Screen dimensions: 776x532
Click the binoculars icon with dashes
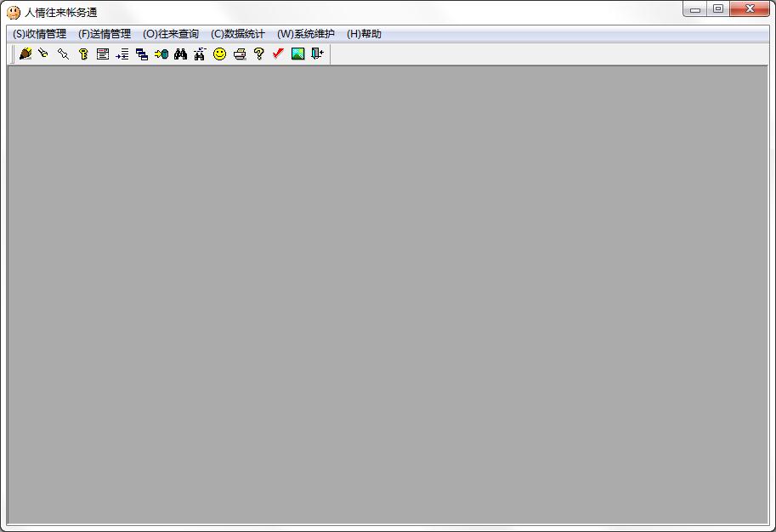click(200, 54)
